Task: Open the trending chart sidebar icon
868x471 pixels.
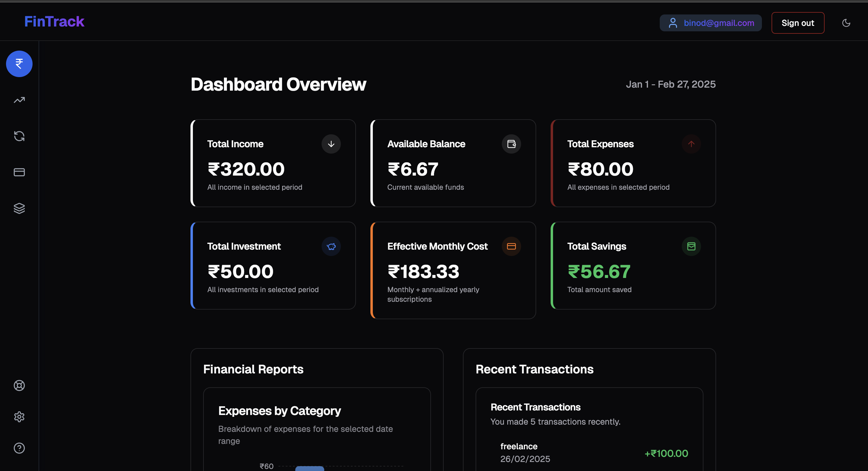Action: point(19,100)
